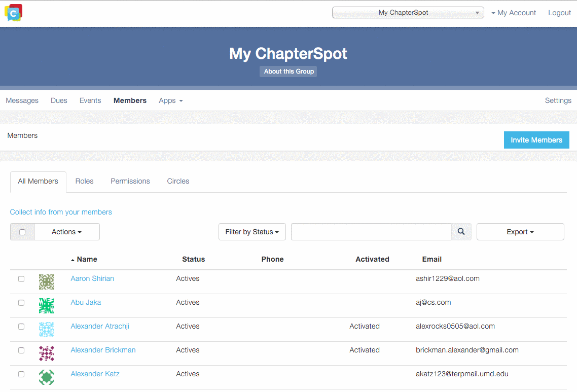Image resolution: width=577 pixels, height=392 pixels.
Task: Open Alexander Brickman's profile link
Action: [103, 350]
